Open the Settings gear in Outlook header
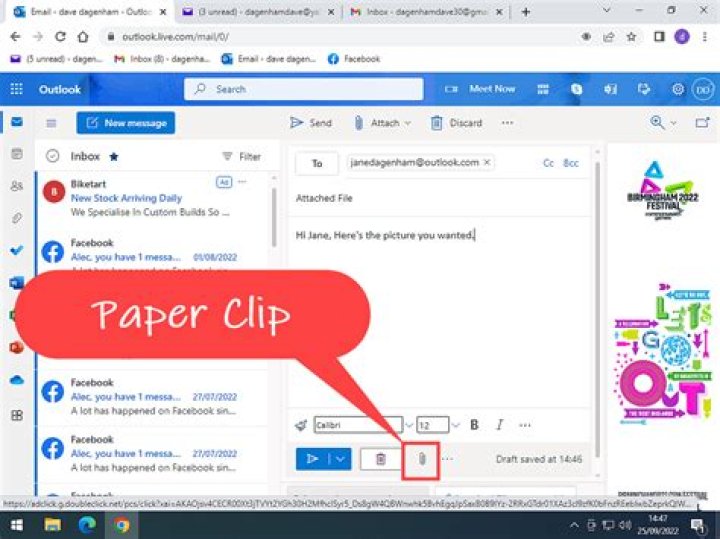Screen dimensions: 720x539 [x=678, y=89]
